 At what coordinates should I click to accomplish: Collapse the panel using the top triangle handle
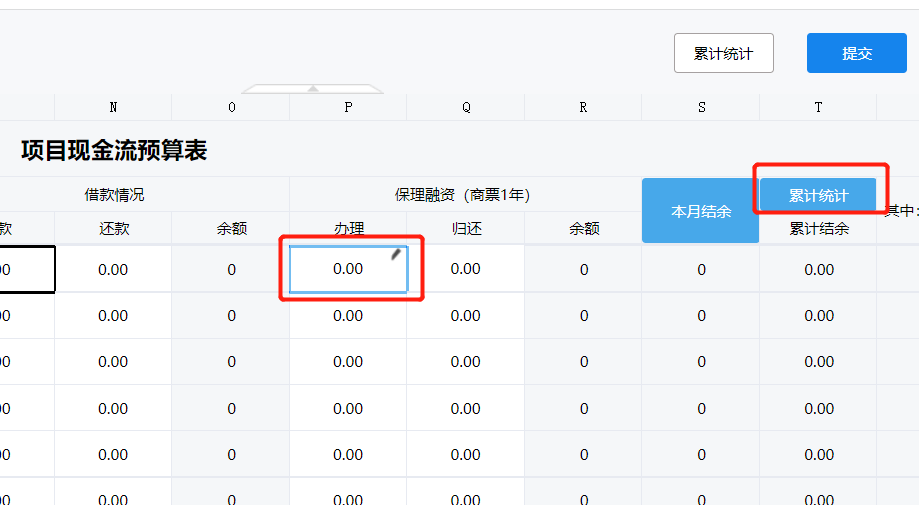(313, 89)
